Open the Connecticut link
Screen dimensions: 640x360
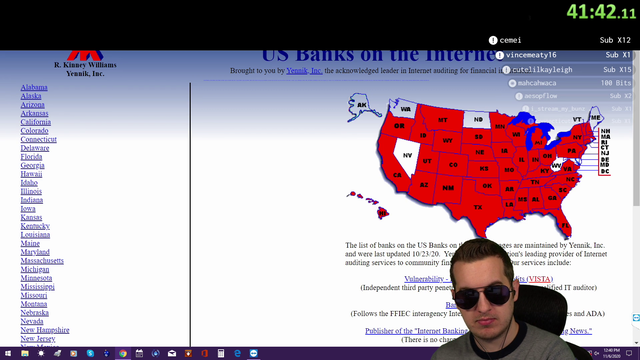(38, 139)
